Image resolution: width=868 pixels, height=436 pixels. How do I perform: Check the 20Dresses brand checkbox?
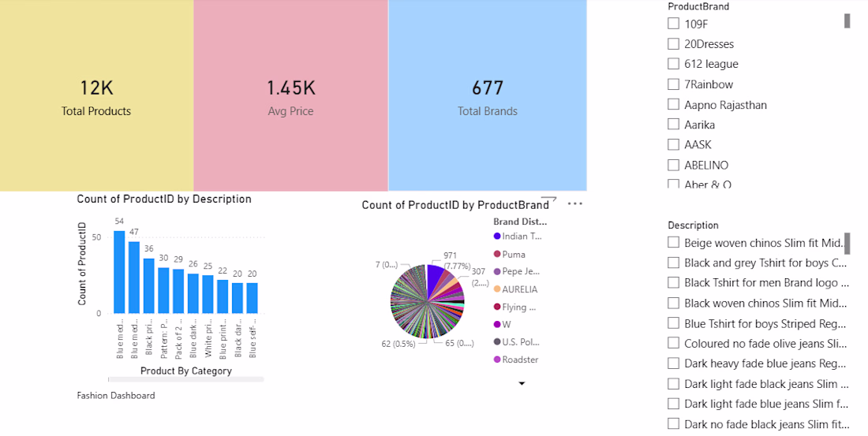click(x=673, y=43)
